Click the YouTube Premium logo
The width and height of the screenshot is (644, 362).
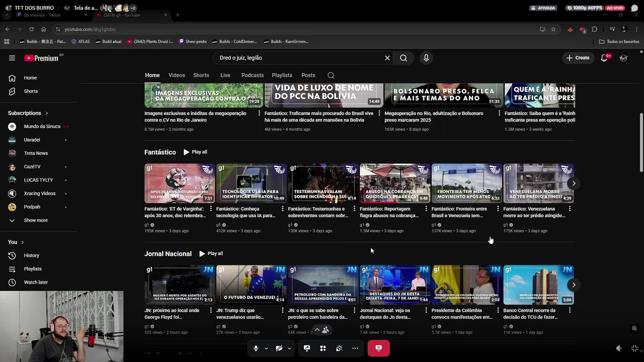(42, 58)
